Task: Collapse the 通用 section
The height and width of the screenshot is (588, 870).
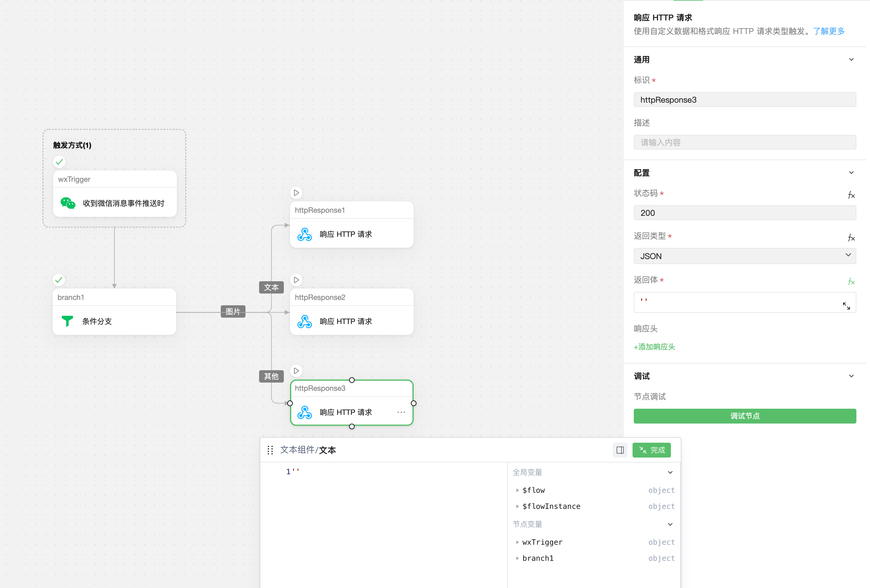Action: (851, 60)
